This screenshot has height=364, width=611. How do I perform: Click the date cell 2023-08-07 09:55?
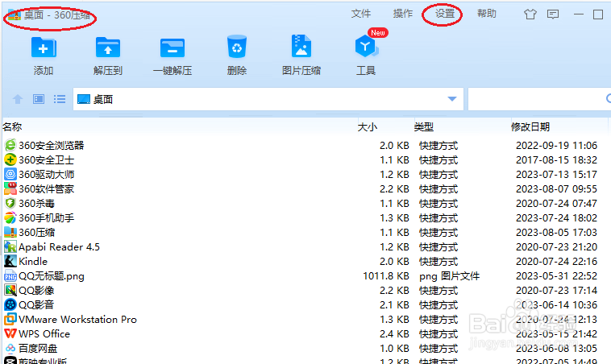pyautogui.click(x=556, y=188)
